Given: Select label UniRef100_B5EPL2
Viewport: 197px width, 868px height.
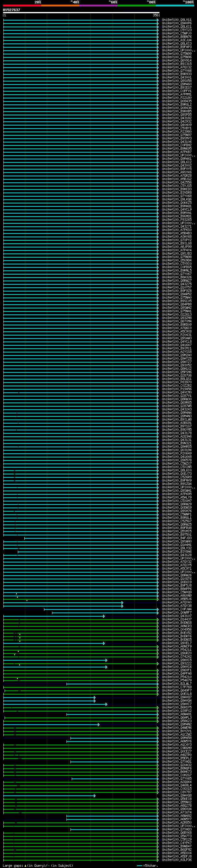Looking at the screenshot, I should click(177, 758).
